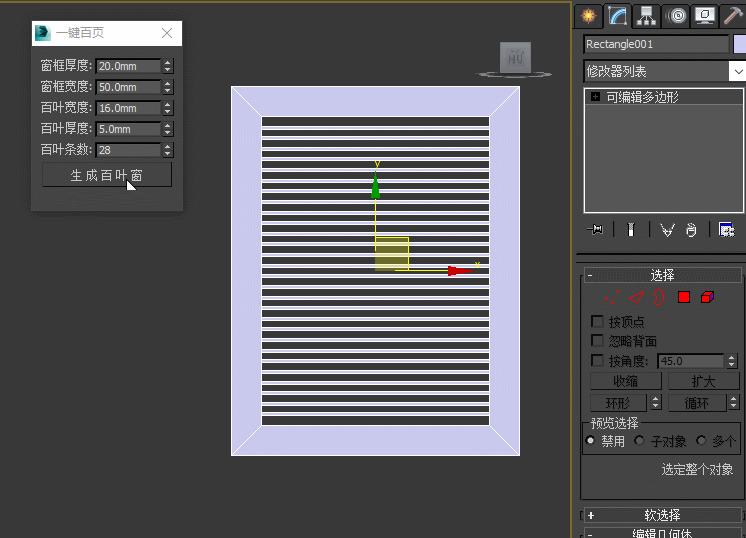This screenshot has height=538, width=746.
Task: Select Element sub-object cube icon
Action: pyautogui.click(x=707, y=297)
